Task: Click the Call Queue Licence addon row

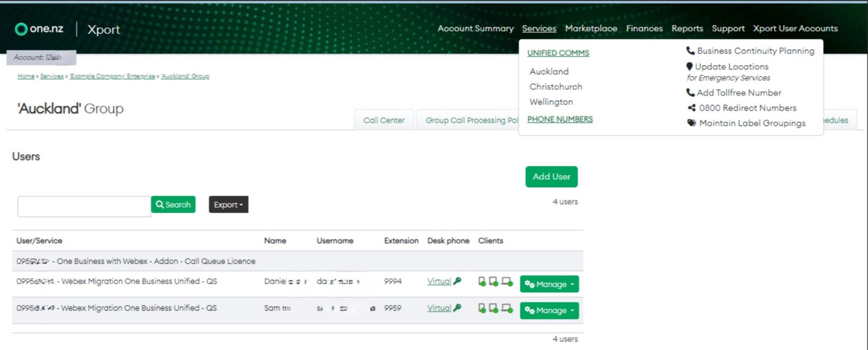Action: (x=297, y=261)
